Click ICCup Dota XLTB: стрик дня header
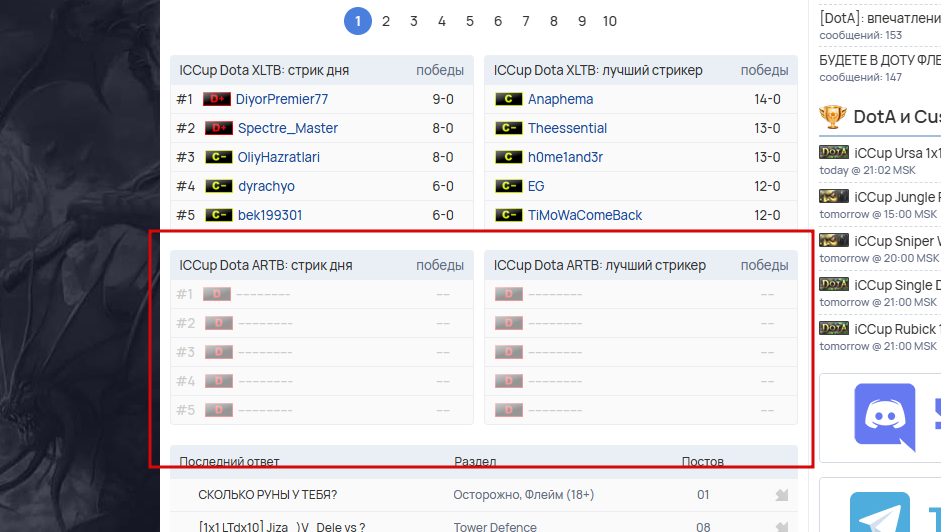 (264, 70)
